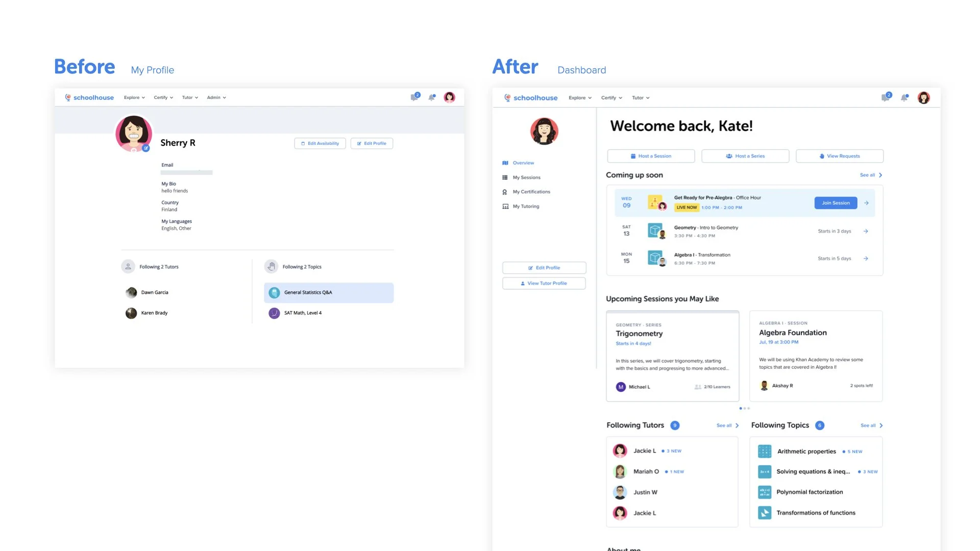Image resolution: width=980 pixels, height=551 pixels.
Task: Click Join Session button
Action: pyautogui.click(x=836, y=203)
